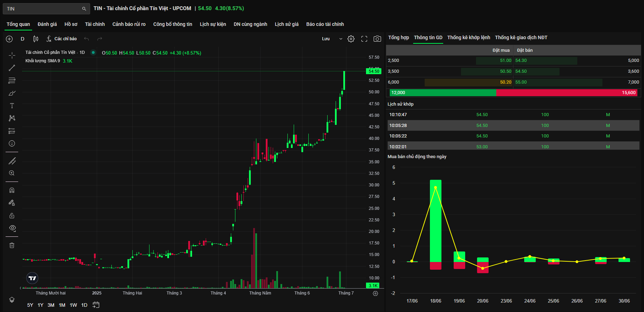Select the forecast position tool
Viewport: 644px width, 312px height.
(x=12, y=131)
